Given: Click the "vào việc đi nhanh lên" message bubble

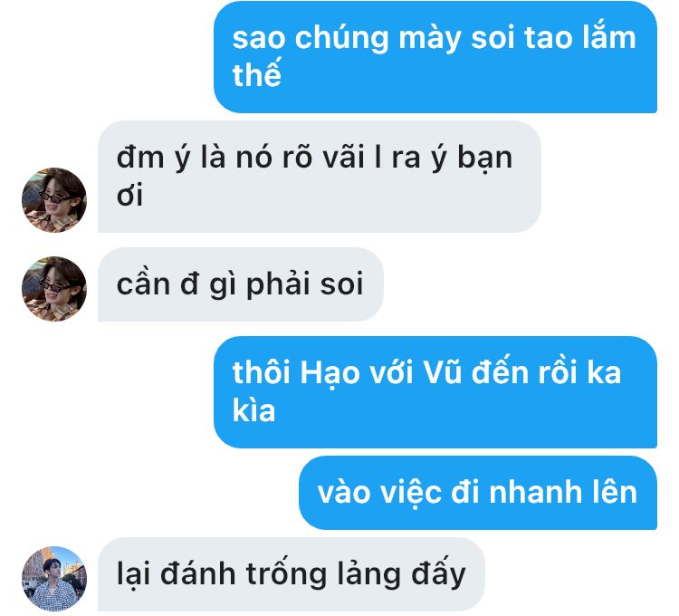Looking at the screenshot, I should tap(478, 493).
